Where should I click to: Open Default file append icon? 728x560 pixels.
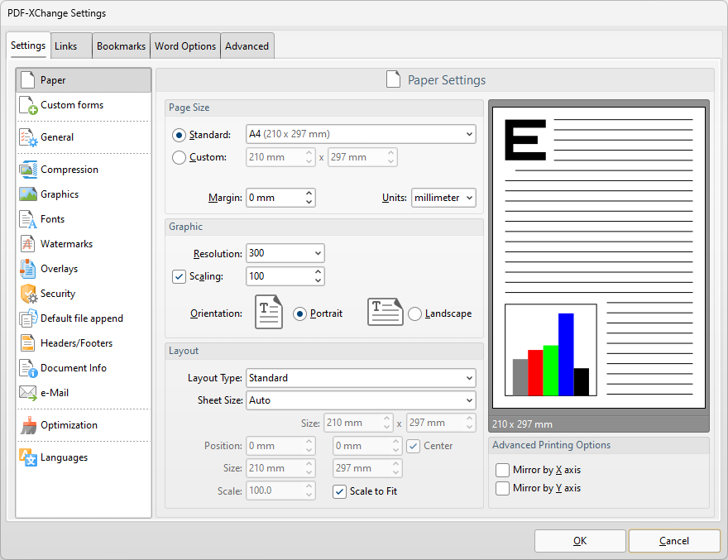click(28, 318)
